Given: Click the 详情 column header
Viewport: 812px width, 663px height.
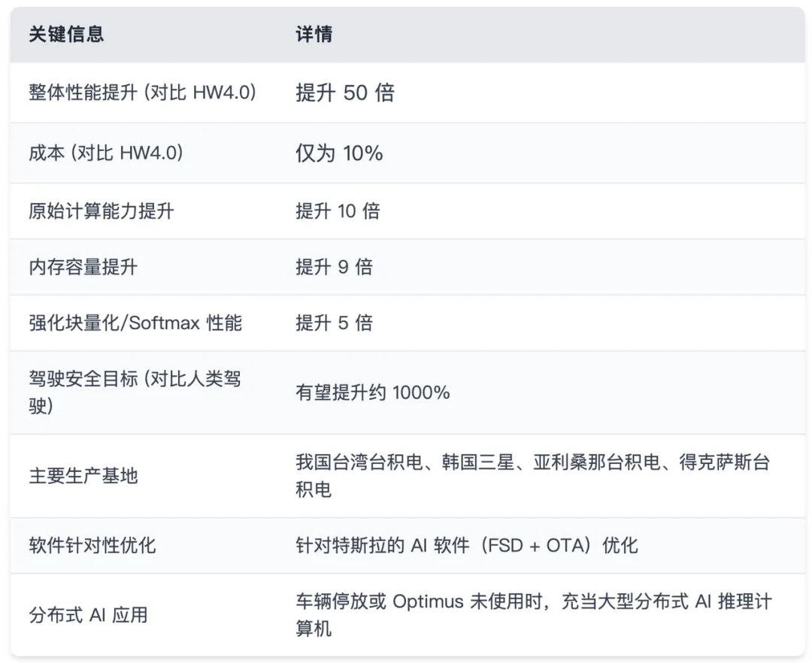Looking at the screenshot, I should click(314, 35).
